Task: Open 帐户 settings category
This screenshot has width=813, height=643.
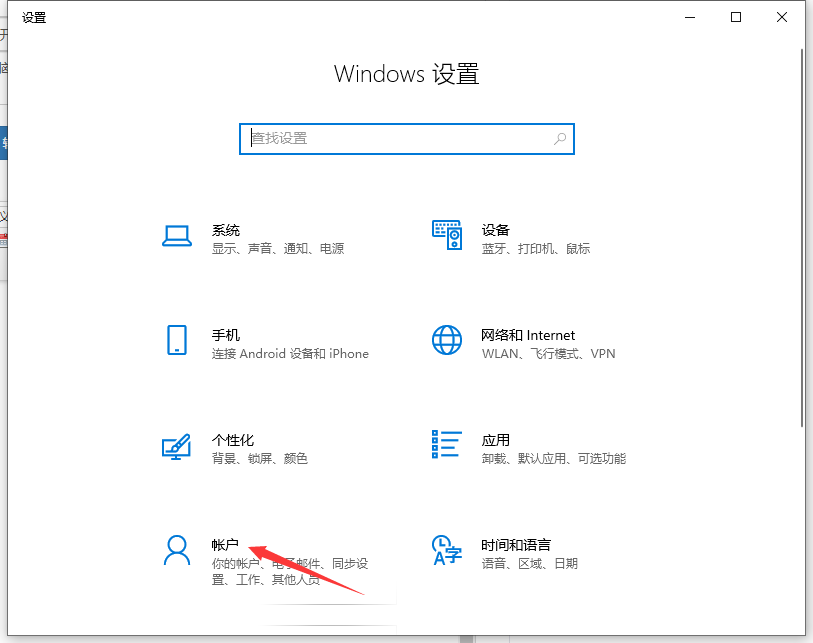Action: point(226,545)
